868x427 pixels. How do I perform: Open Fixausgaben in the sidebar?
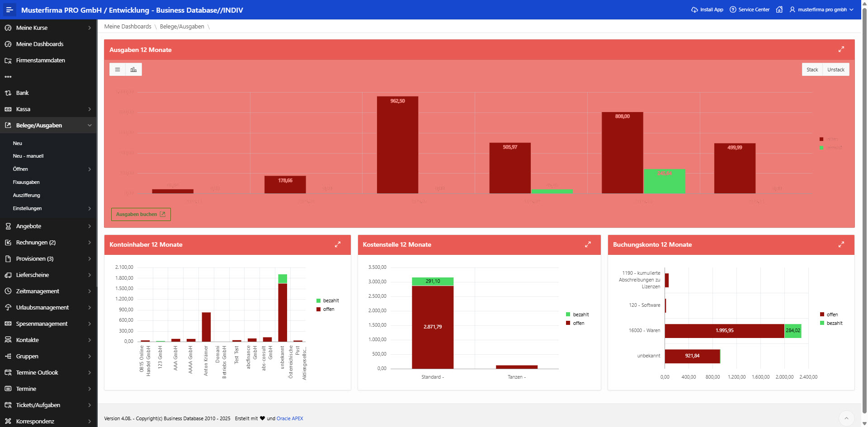pyautogui.click(x=26, y=182)
